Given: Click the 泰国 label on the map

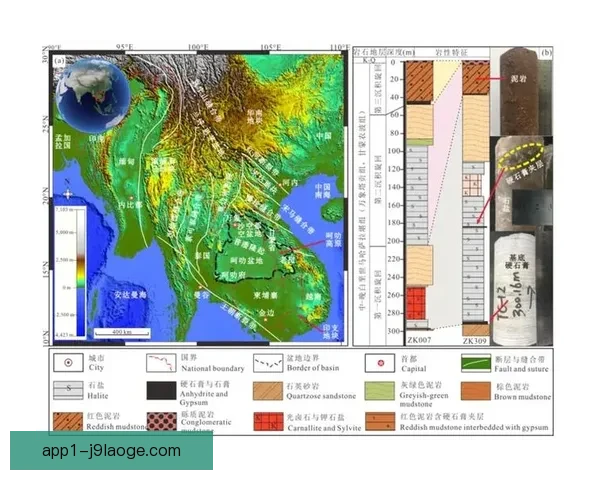Looking at the screenshot, I should coord(202,255).
